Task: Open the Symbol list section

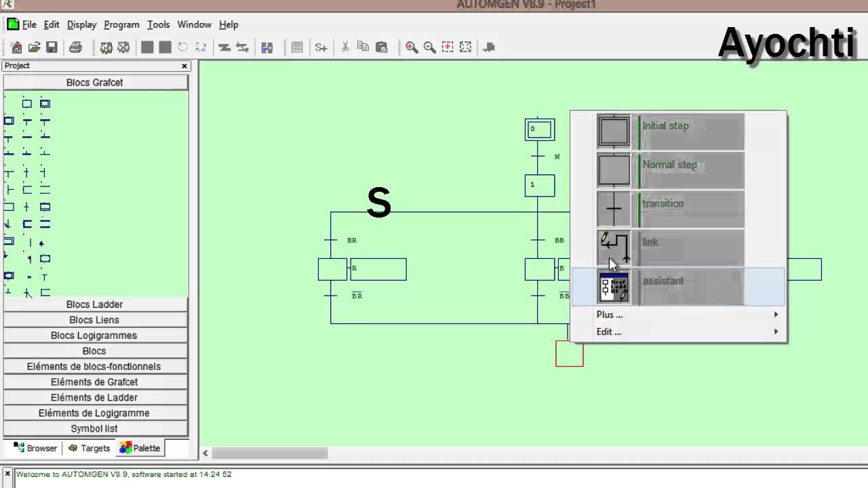Action: point(95,429)
